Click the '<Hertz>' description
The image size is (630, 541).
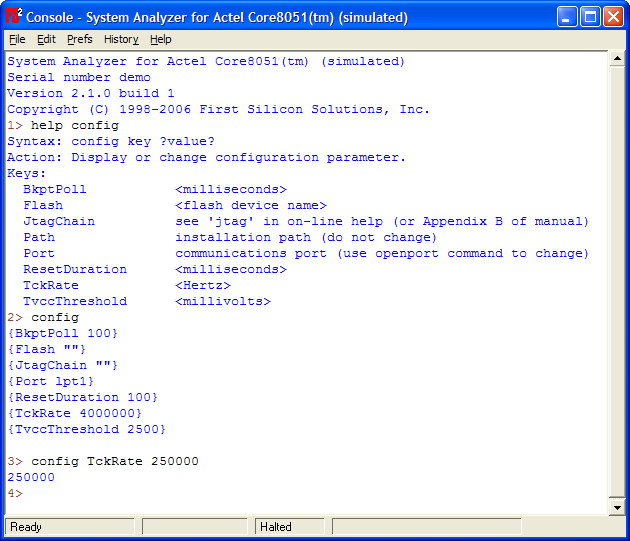click(203, 285)
